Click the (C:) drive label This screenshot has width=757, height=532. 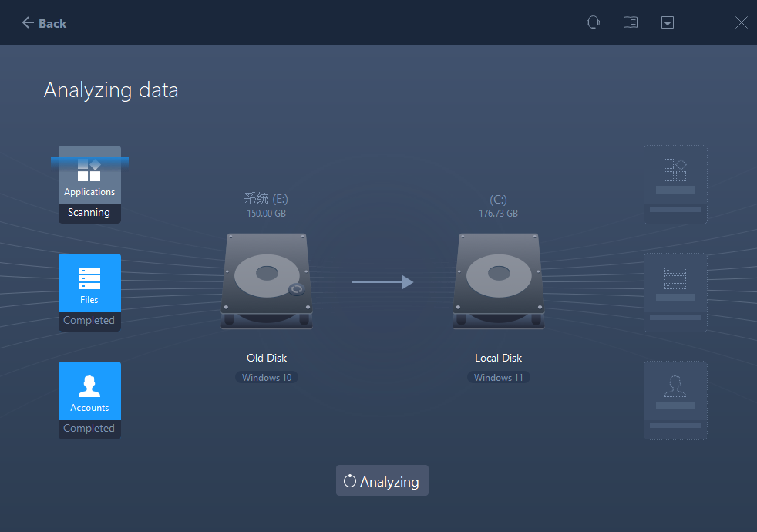(498, 200)
